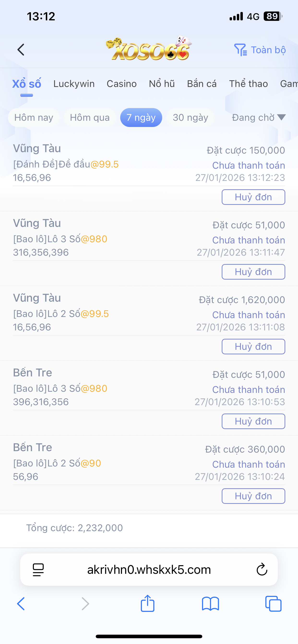Tap the akrivhn0.whskxk5.com address field

click(149, 569)
